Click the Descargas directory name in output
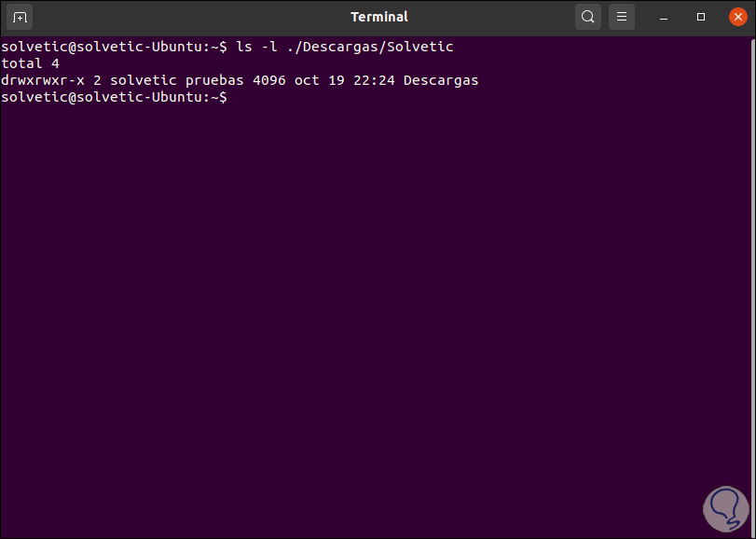The width and height of the screenshot is (756, 539). click(441, 80)
